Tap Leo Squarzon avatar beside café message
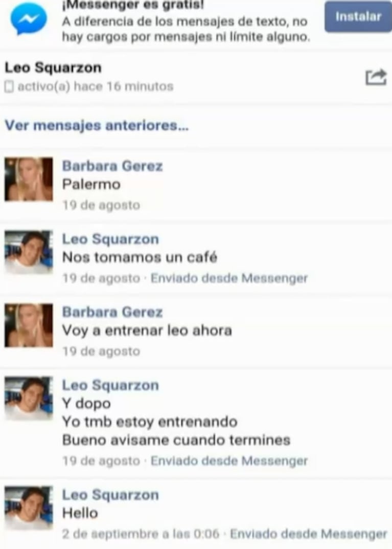 (x=29, y=252)
